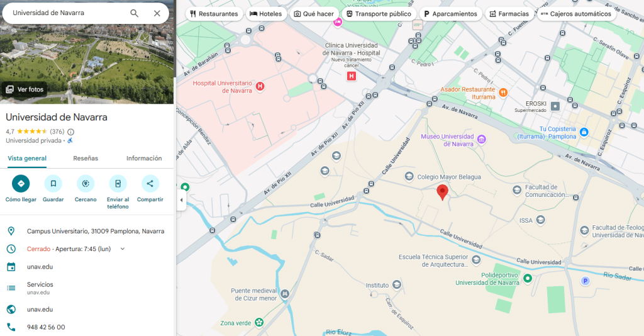Click Museo Universidad de Navarra marker
Viewport: 644px width, 336px height.
click(x=482, y=139)
